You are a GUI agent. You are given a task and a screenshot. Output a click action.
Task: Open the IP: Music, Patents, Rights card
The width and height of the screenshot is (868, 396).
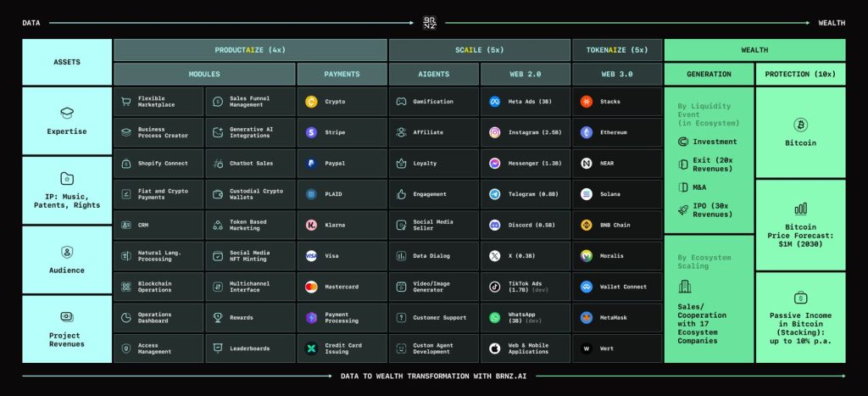[x=67, y=190]
